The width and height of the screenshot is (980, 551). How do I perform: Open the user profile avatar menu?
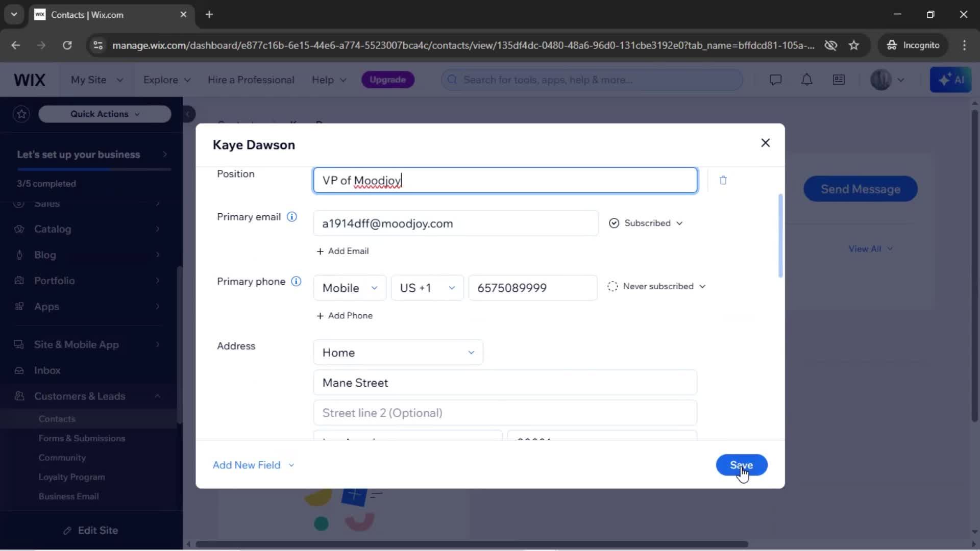pos(887,80)
